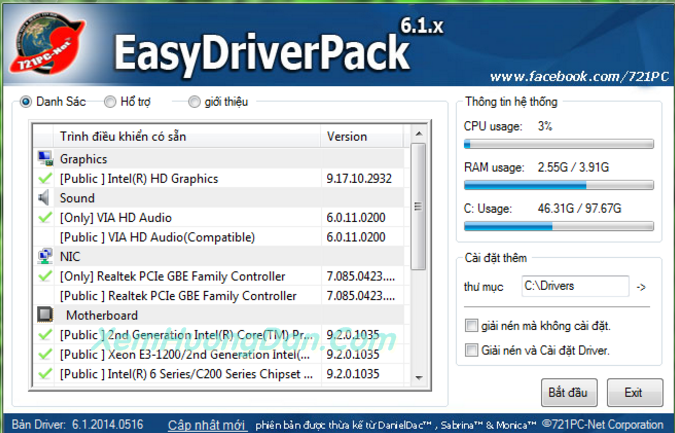Select [Public ] Realtek PCIe GBE Family Controller
This screenshot has width=675, height=433.
(219, 296)
